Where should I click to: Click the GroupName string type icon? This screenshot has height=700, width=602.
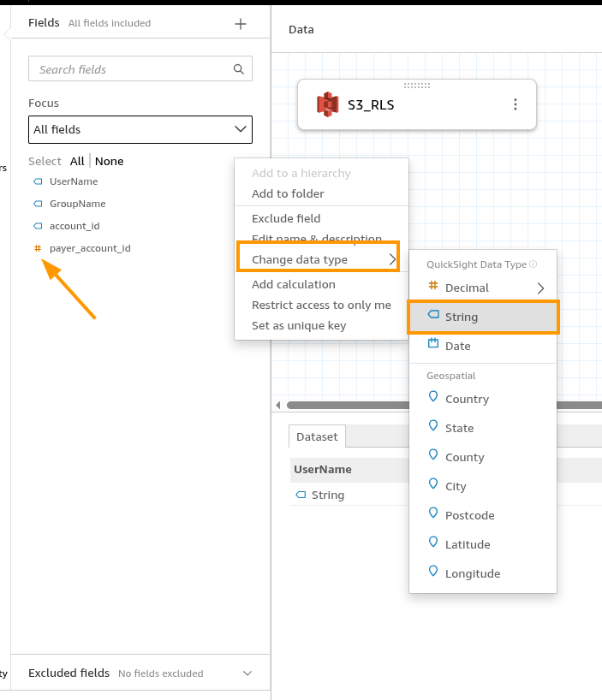coord(38,204)
